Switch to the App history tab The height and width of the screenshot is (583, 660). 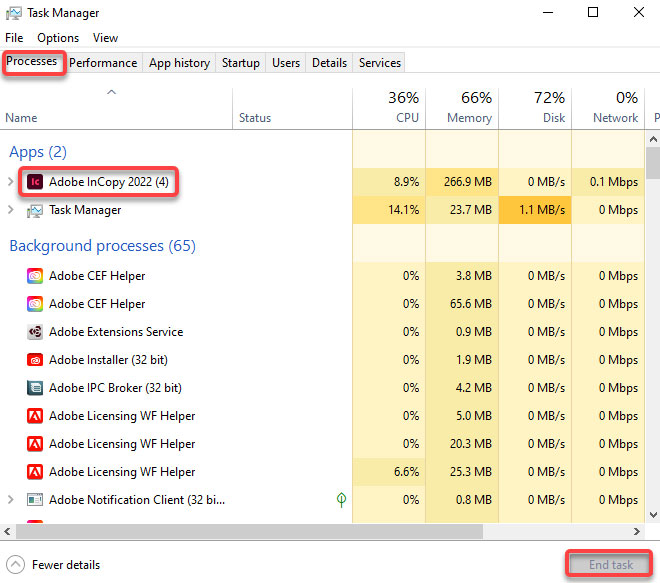(179, 63)
